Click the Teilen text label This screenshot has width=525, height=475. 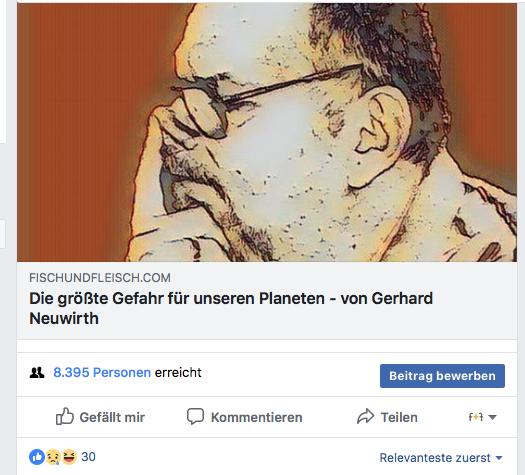click(399, 417)
